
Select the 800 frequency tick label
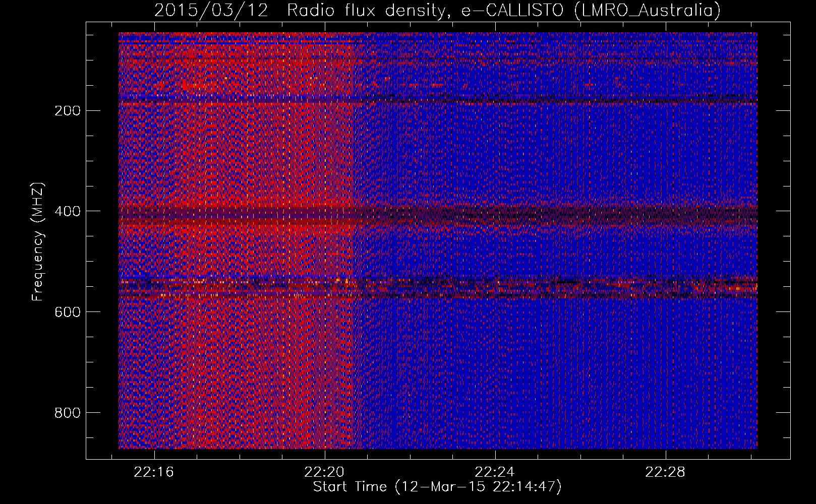(67, 413)
